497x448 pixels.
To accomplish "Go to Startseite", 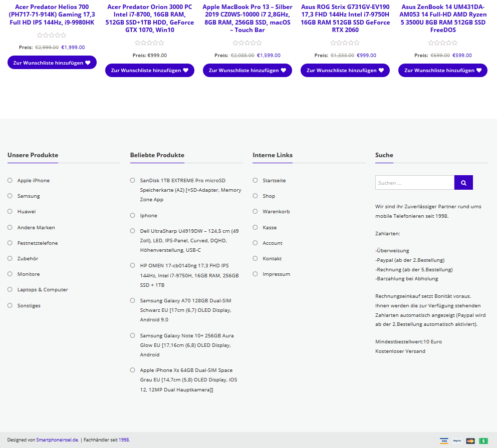I will [274, 181].
